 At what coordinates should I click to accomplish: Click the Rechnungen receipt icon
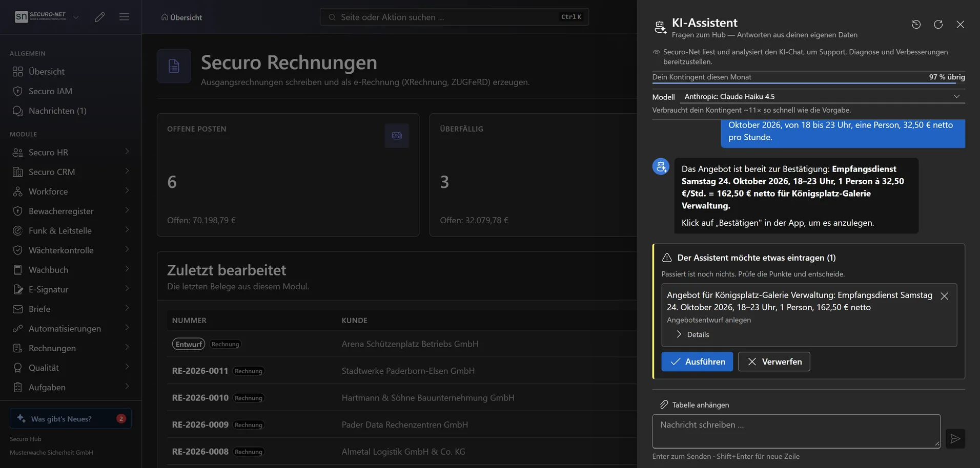tap(18, 348)
